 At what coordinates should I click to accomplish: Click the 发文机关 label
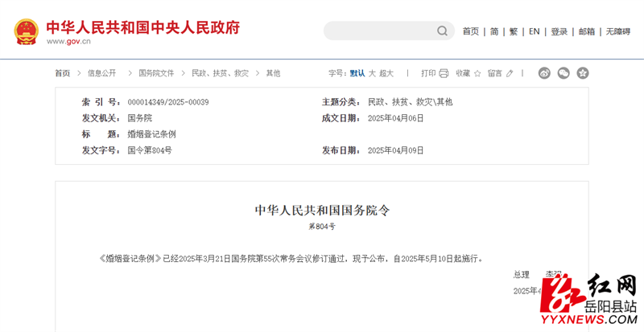(x=101, y=118)
